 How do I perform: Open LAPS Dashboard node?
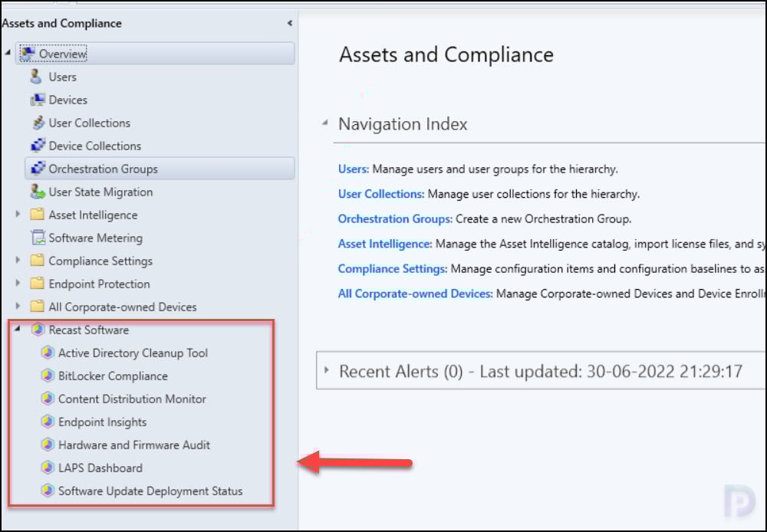point(100,468)
